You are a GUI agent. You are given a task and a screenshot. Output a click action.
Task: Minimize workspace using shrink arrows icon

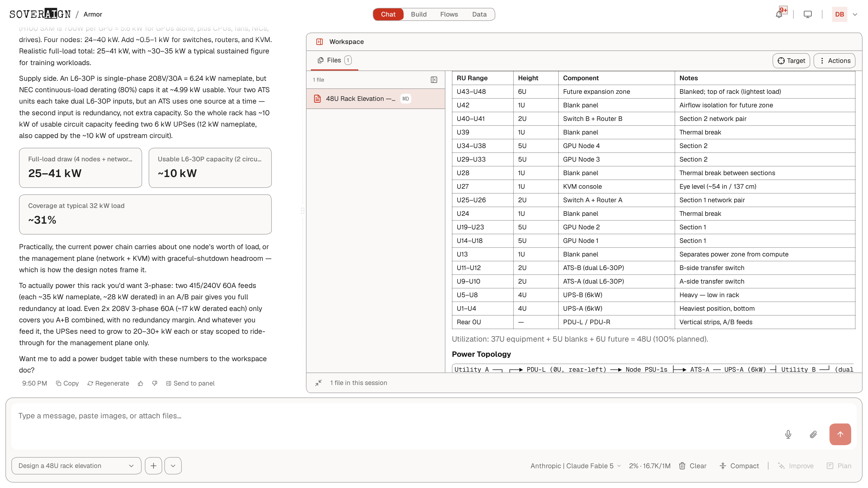click(318, 383)
